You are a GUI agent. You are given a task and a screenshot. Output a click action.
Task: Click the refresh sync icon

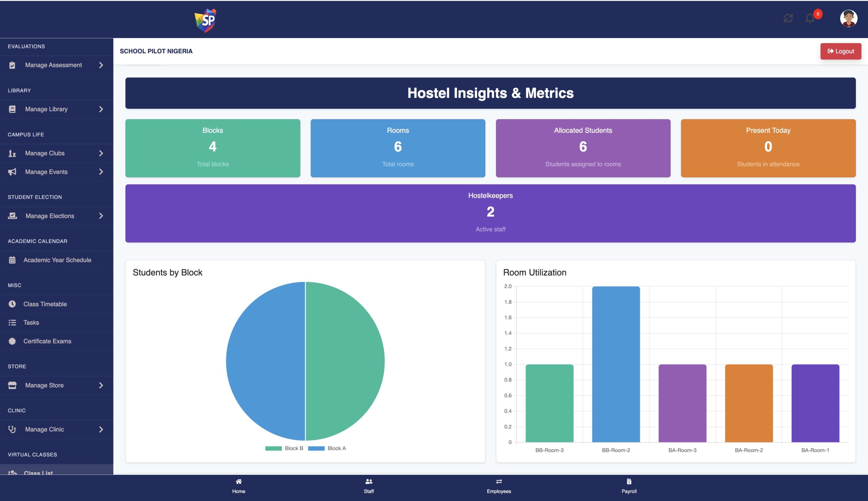788,18
